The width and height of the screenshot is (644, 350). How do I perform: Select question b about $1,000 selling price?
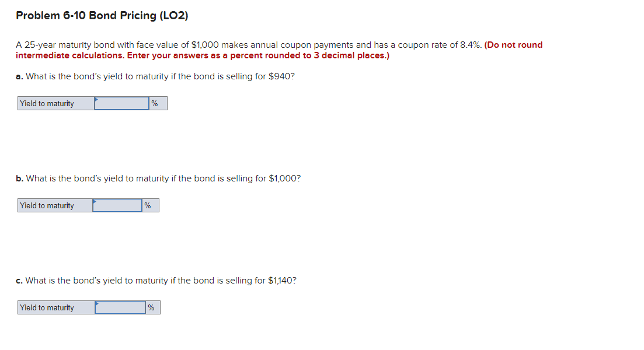click(158, 178)
